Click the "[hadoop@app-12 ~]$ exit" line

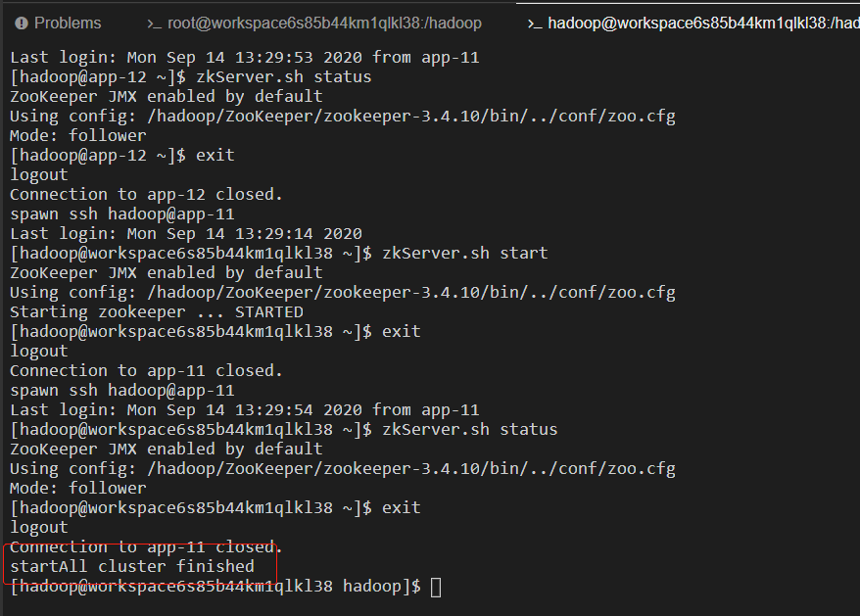[x=122, y=156]
